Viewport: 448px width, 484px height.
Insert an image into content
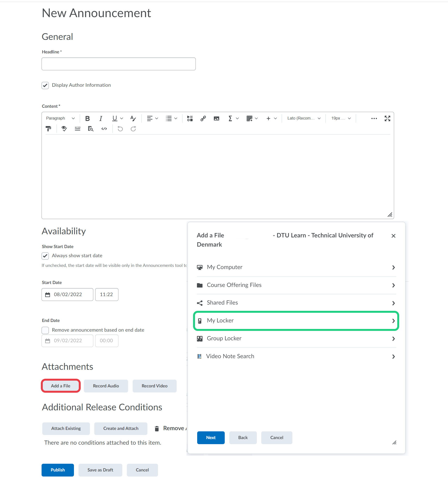pyautogui.click(x=216, y=118)
